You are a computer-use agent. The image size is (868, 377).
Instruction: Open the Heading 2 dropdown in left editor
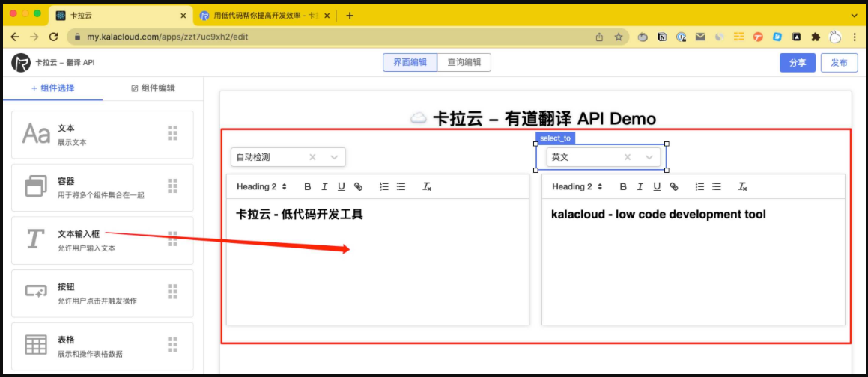tap(262, 187)
